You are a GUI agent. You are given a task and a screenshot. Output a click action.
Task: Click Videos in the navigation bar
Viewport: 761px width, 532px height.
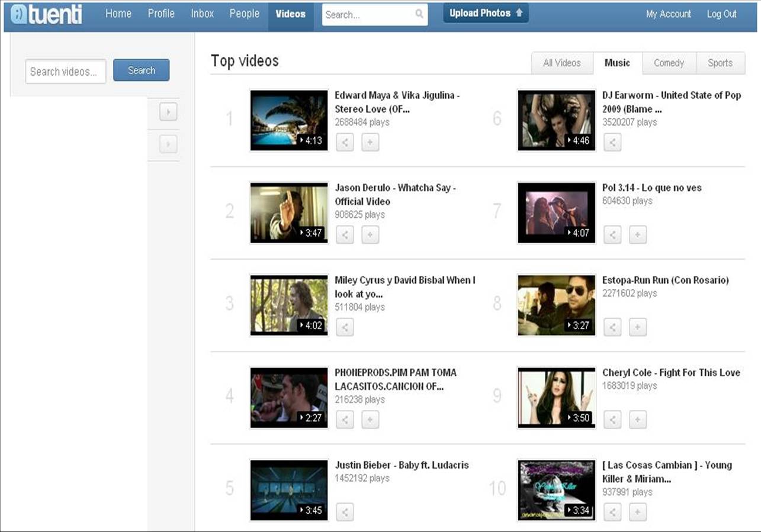(x=291, y=14)
